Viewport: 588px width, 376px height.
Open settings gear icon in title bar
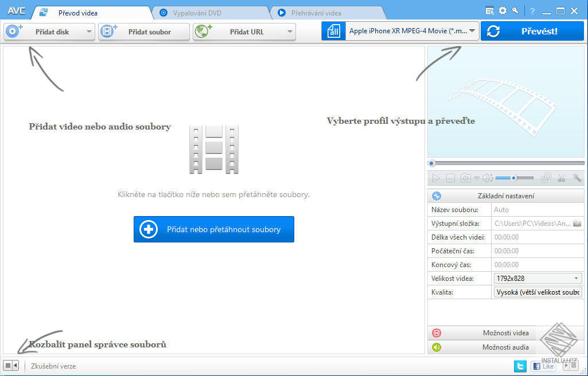[503, 11]
